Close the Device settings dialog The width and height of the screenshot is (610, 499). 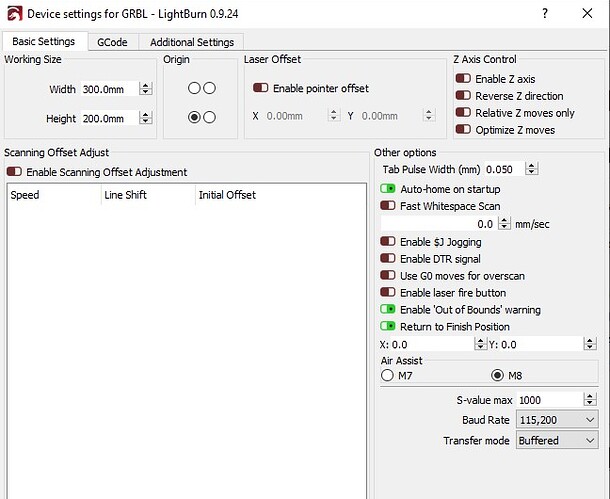pos(587,14)
